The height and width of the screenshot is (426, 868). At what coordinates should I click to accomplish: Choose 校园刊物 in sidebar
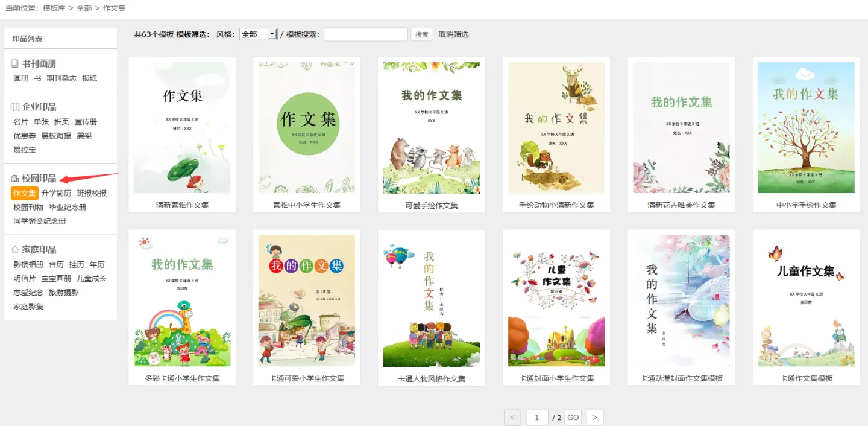[x=28, y=207]
